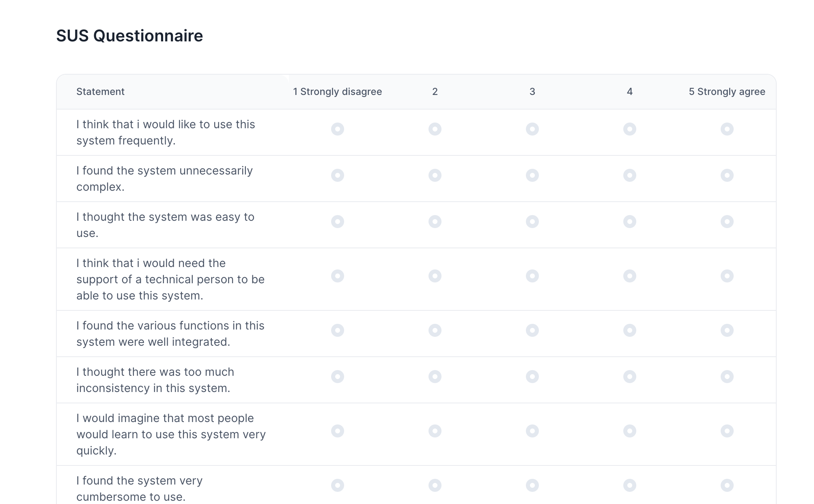Select 3 for 'too much inconsistency'

pos(532,377)
